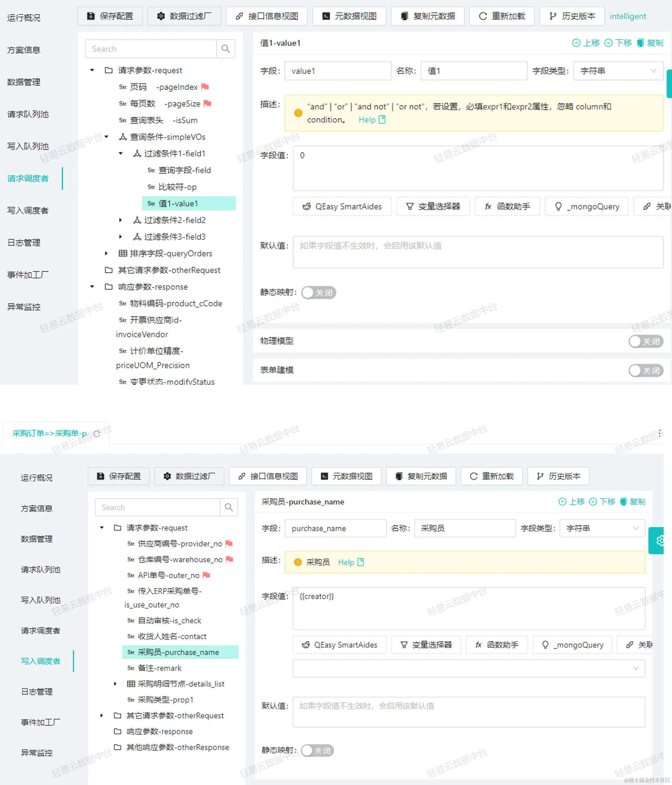Expand the 过滤条件2-field2 node
The image size is (672, 785).
(x=120, y=220)
